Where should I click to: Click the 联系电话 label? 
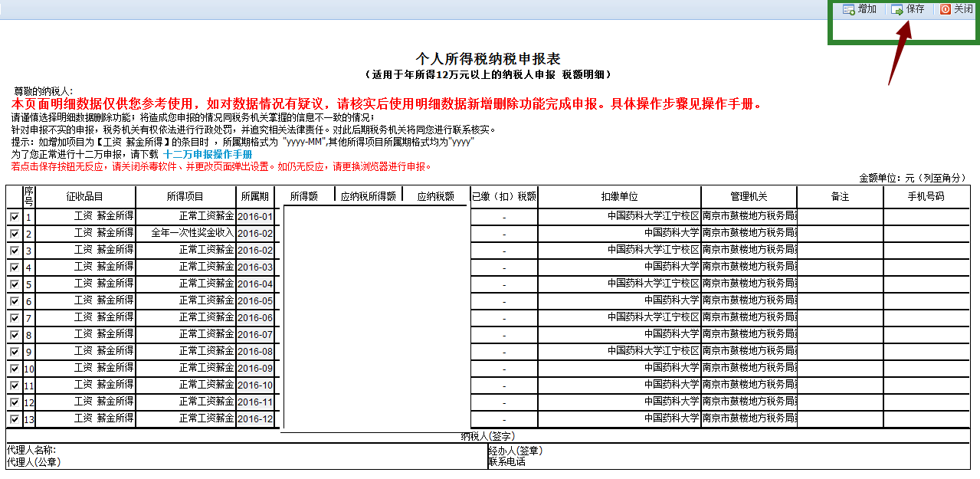pos(506,462)
